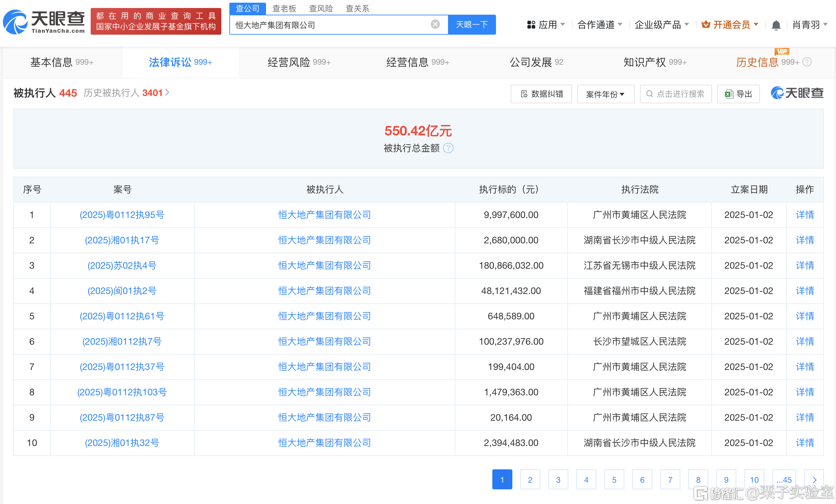The height and width of the screenshot is (504, 836).
Task: View 详情 for row 3
Action: pos(805,265)
